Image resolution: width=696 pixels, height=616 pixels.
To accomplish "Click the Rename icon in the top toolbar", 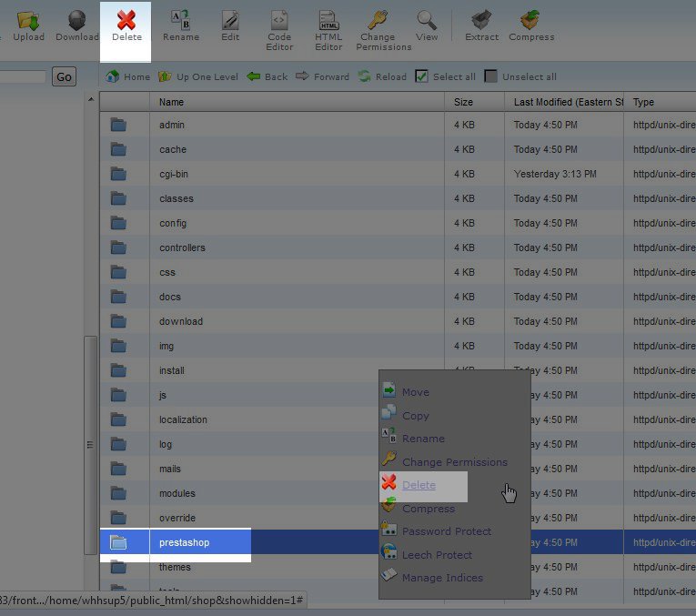I will (180, 20).
